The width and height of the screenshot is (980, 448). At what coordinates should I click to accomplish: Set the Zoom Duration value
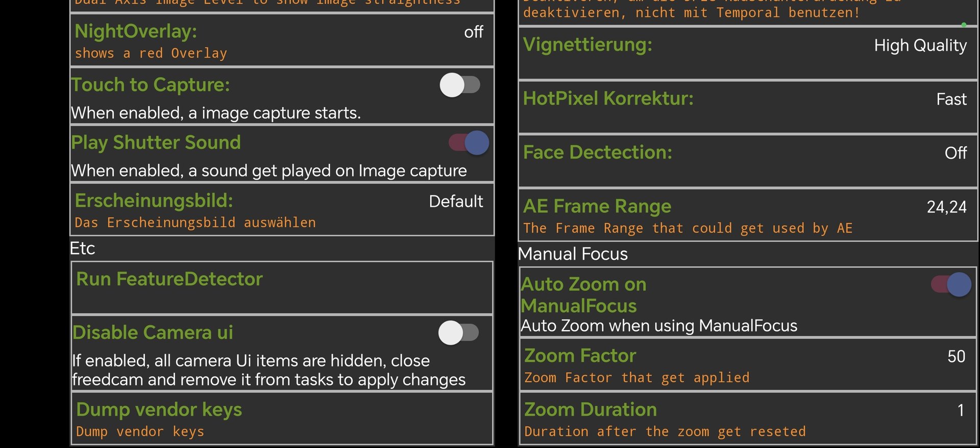[x=748, y=419]
